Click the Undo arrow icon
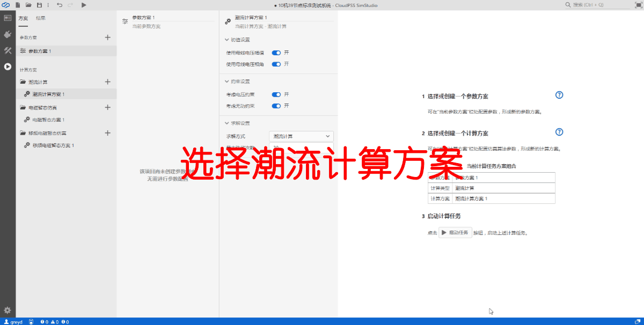Image resolution: width=644 pixels, height=325 pixels. coord(60,5)
